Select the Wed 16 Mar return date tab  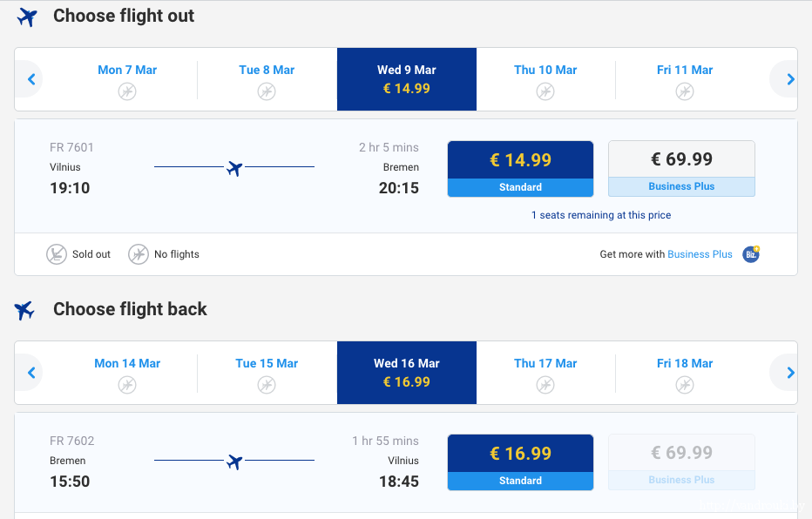tap(407, 373)
